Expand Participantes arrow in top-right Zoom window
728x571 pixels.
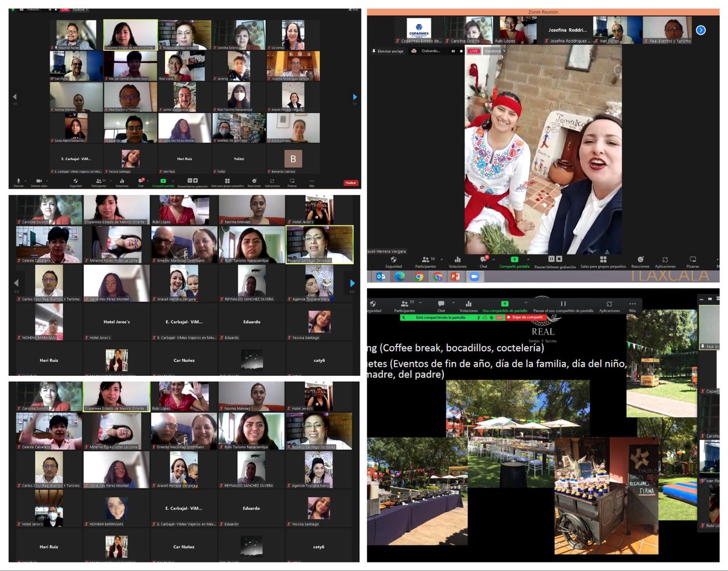442,259
